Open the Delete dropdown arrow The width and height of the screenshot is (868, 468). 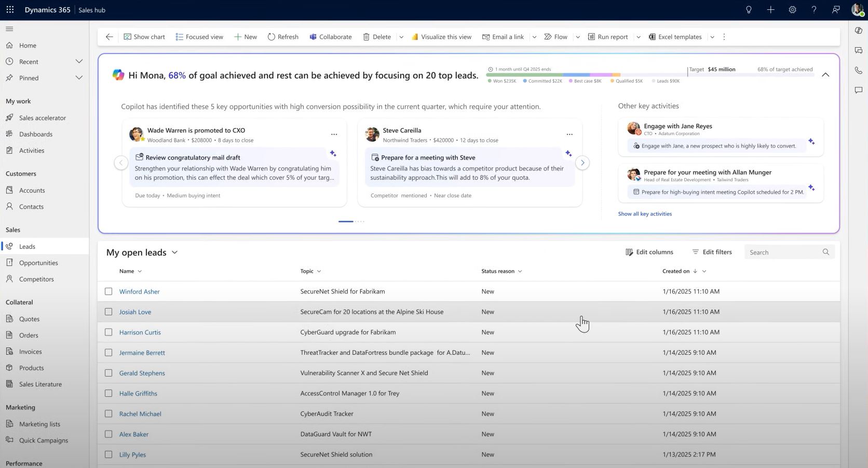point(401,37)
